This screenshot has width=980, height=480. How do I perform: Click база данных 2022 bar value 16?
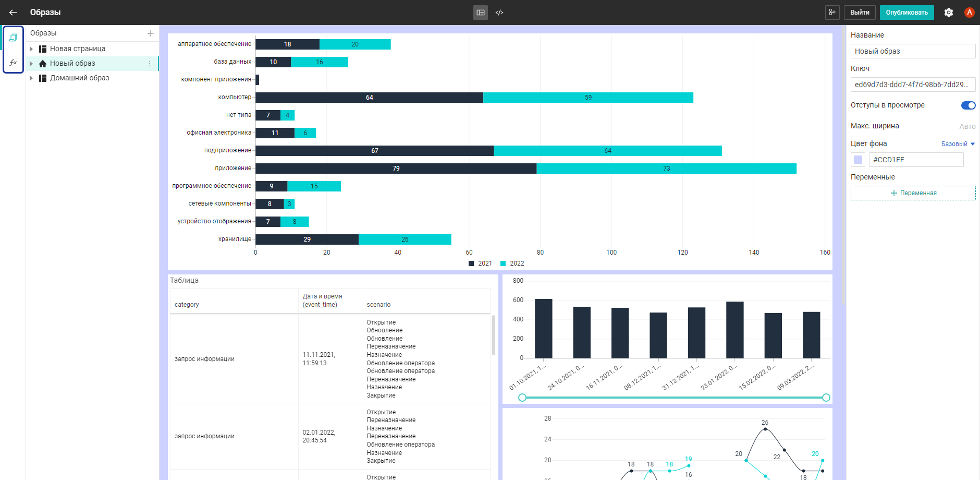(x=320, y=62)
